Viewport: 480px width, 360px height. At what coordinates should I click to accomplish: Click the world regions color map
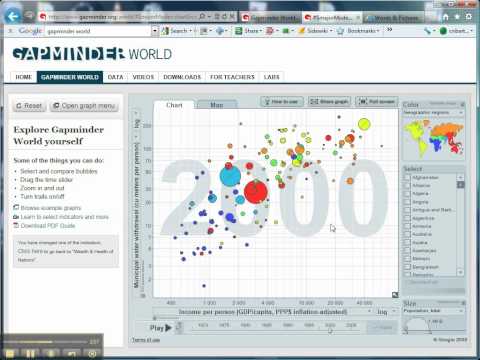pos(433,139)
